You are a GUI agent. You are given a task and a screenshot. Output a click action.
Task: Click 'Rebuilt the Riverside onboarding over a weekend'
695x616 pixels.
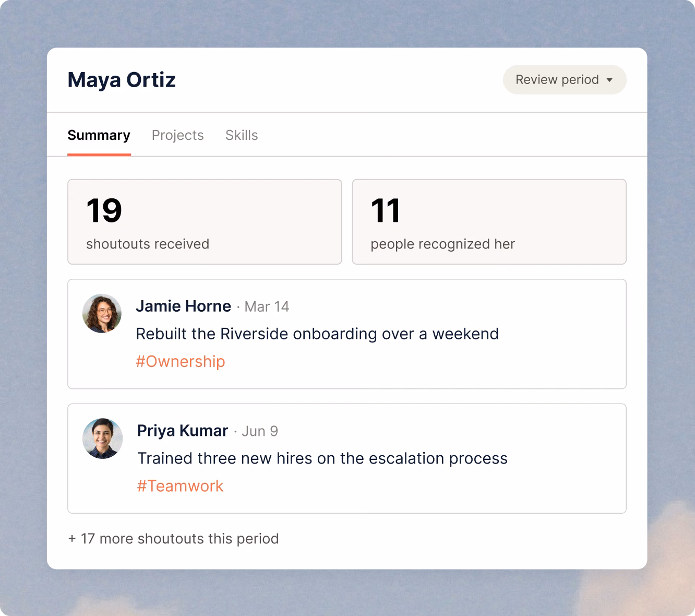[317, 334]
